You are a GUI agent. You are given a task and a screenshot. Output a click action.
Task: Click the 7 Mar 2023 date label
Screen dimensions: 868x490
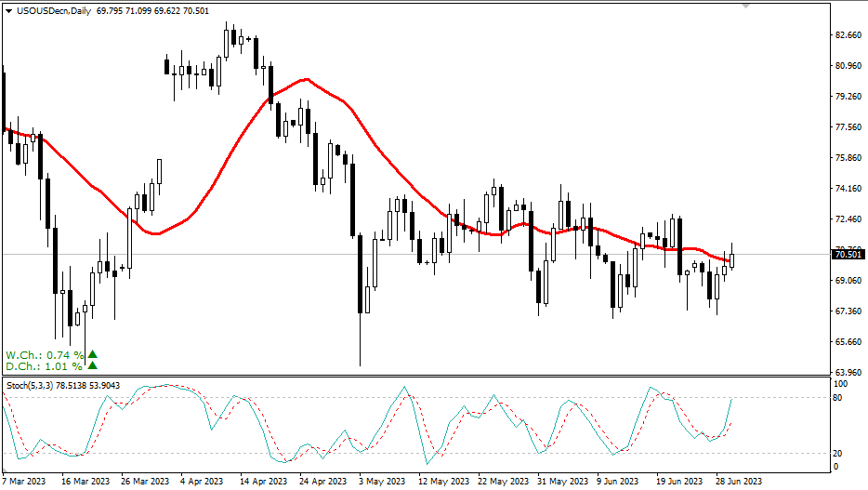[x=25, y=482]
